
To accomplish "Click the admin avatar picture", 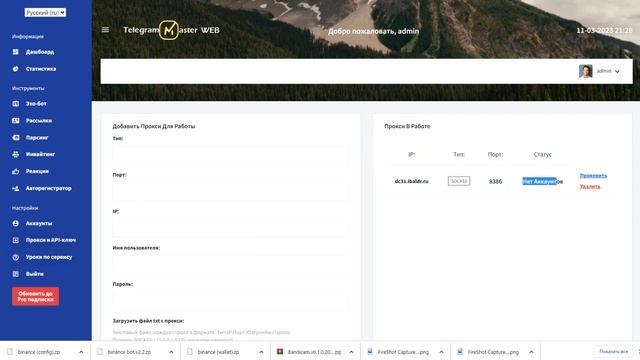I will tap(586, 71).
